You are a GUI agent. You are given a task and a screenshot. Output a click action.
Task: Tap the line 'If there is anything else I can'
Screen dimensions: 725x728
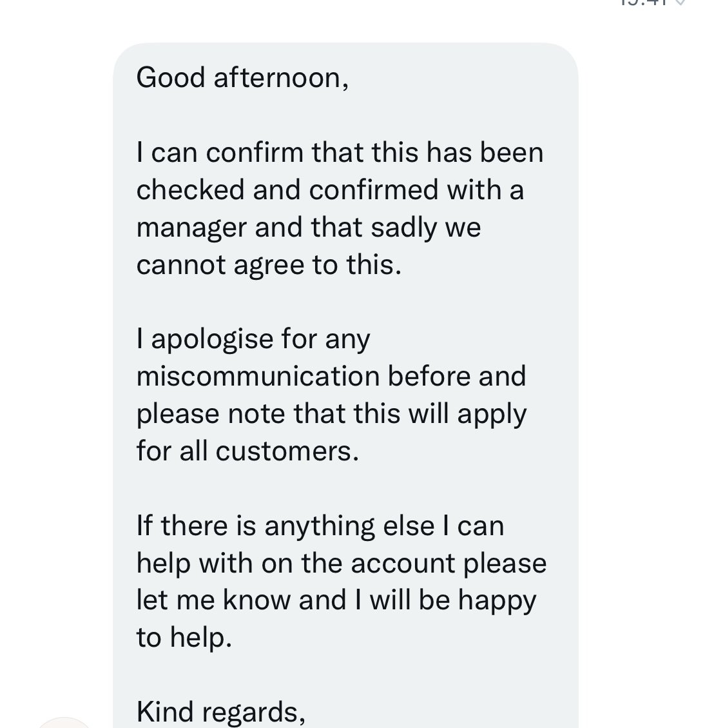tap(320, 526)
